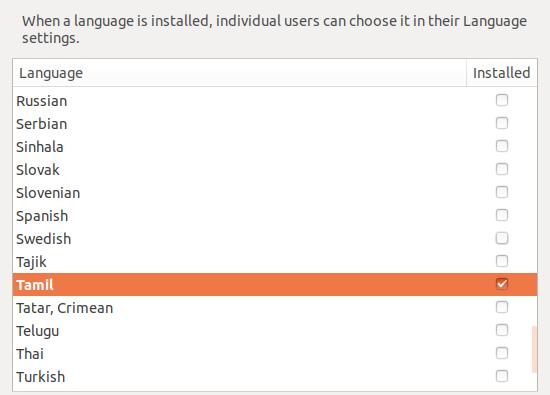Select the Spanish row in the list

275,215
